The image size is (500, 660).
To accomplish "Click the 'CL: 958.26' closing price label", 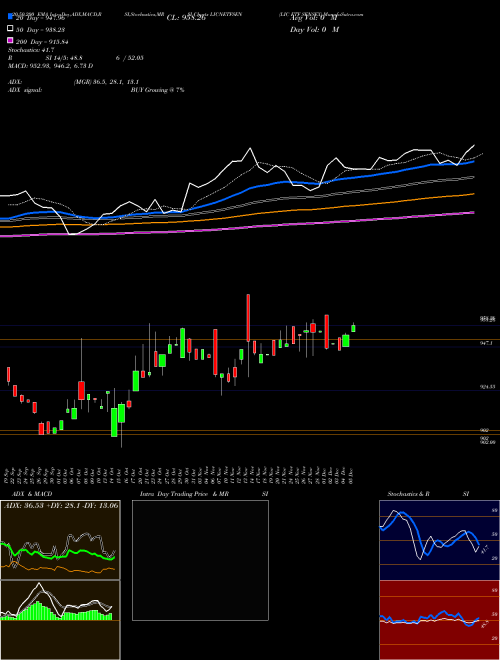I will (186, 18).
